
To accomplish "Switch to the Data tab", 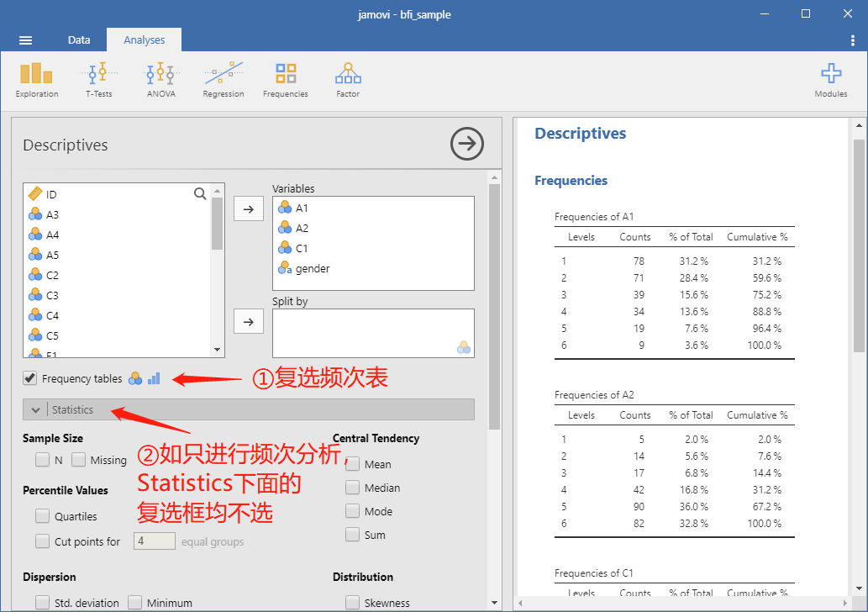I will (79, 40).
